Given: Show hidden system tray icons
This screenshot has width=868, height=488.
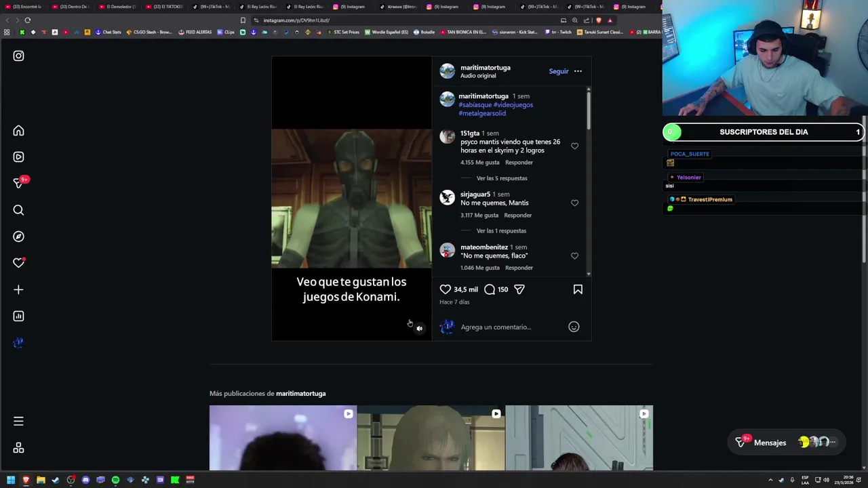Looking at the screenshot, I should point(770,480).
